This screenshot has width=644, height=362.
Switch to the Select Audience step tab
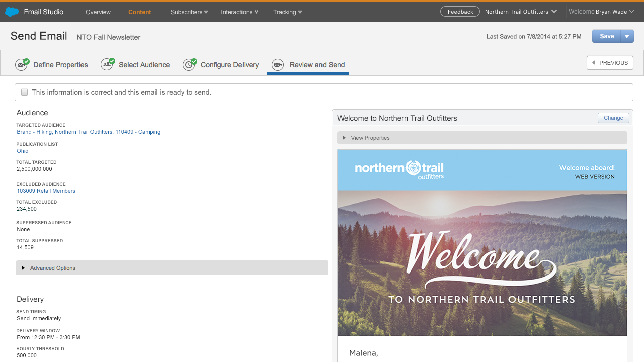135,65
